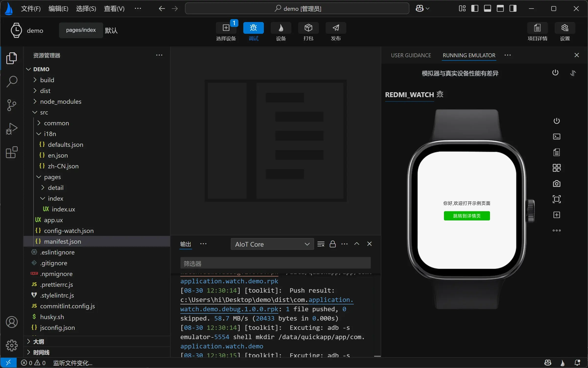This screenshot has height=368, width=588.
Task: Select the 输出 output panel tab
Action: (185, 244)
